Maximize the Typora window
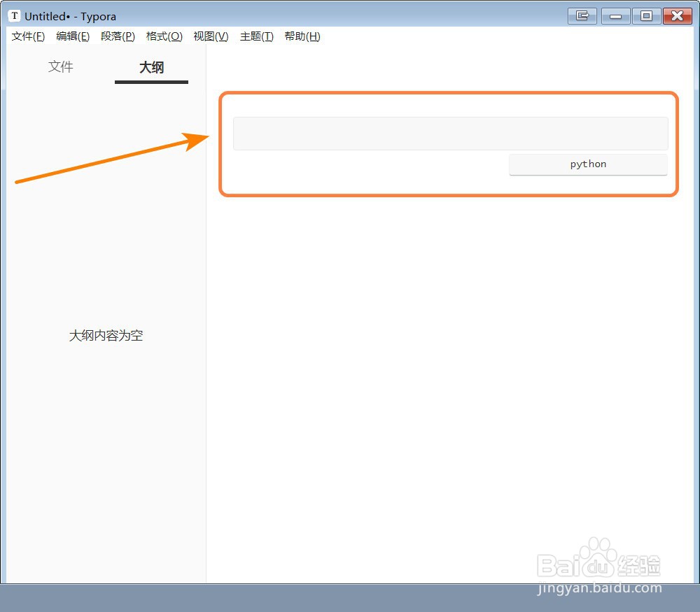The height and width of the screenshot is (612, 700). (646, 16)
